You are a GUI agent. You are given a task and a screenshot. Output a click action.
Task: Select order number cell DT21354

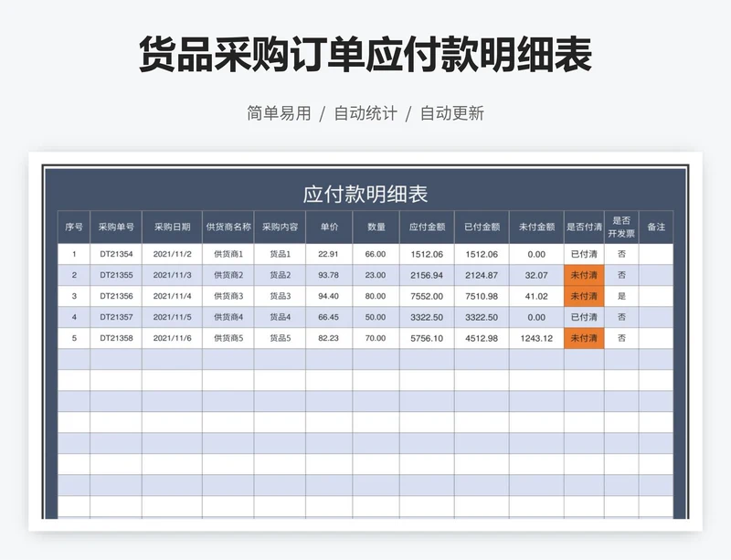tap(116, 254)
